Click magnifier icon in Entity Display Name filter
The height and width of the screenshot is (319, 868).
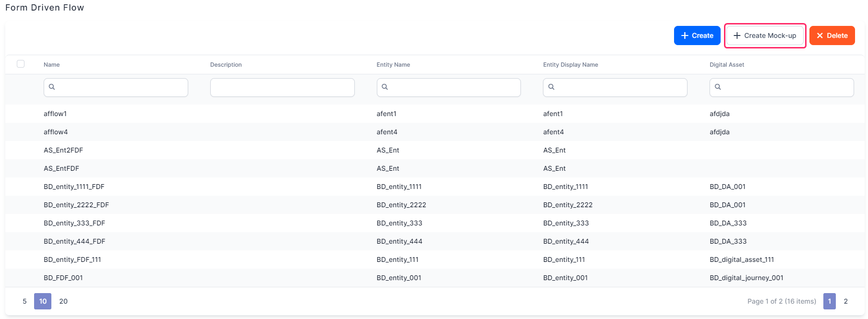[x=551, y=87]
